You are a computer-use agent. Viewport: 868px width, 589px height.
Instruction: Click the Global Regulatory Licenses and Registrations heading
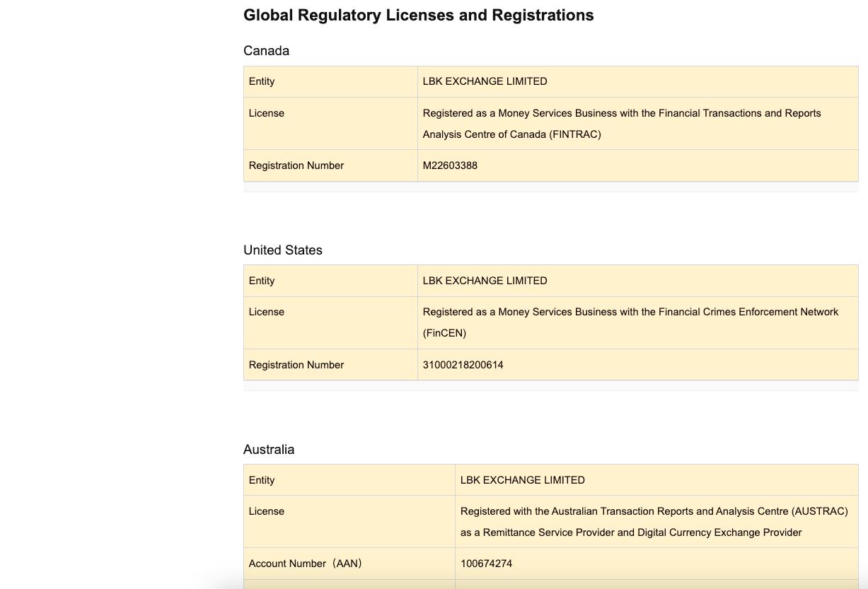[x=418, y=16]
